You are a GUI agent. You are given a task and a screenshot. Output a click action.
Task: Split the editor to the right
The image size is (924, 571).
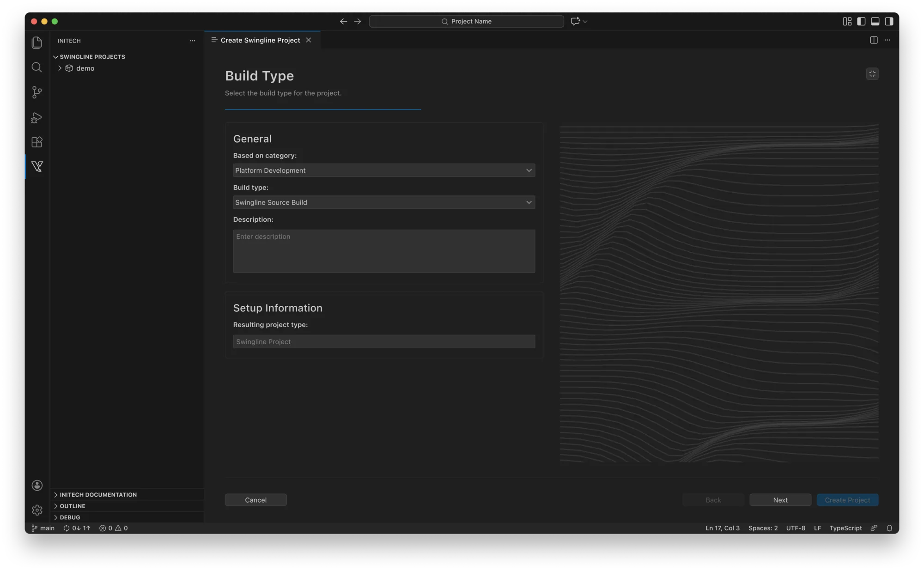pos(874,40)
